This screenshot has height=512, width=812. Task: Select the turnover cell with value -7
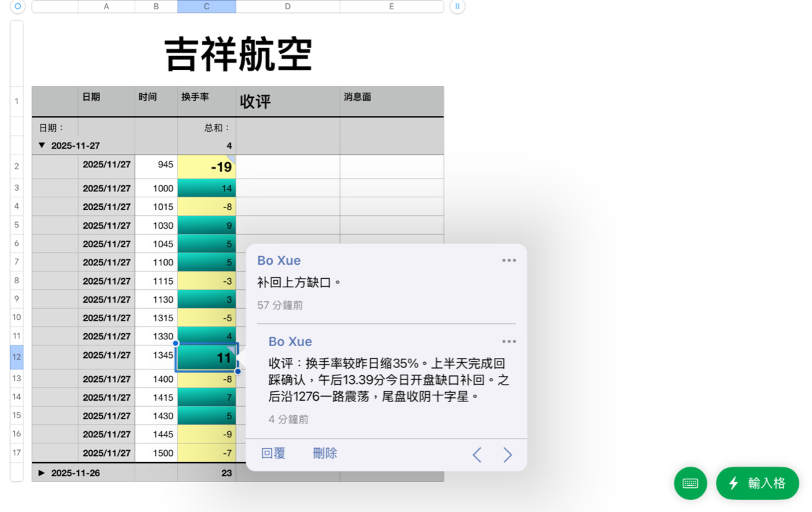[x=207, y=453]
